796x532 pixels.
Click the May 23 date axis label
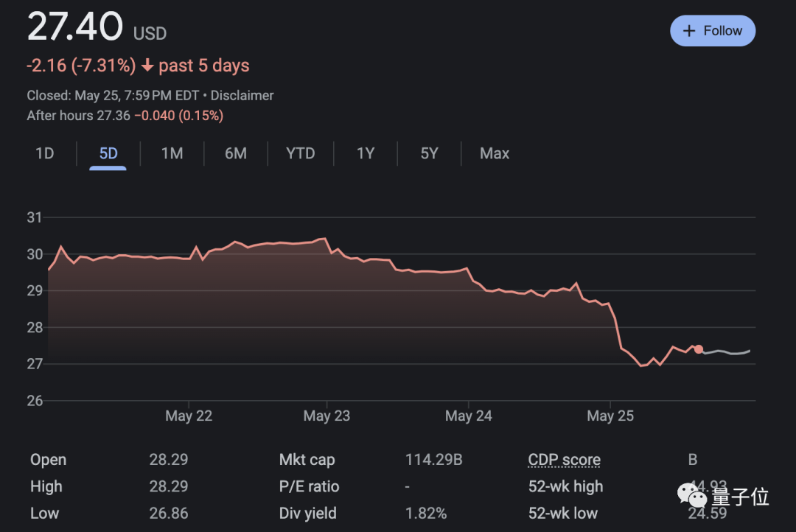click(327, 416)
